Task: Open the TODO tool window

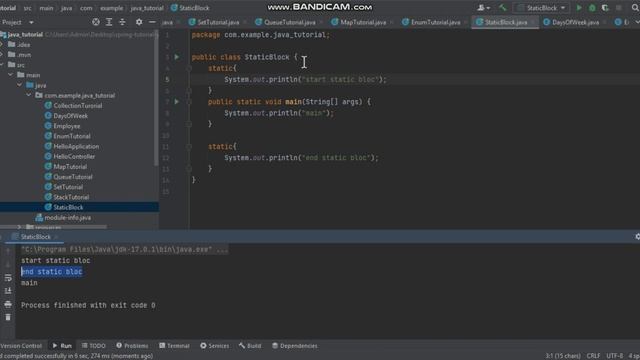Action: [93, 346]
